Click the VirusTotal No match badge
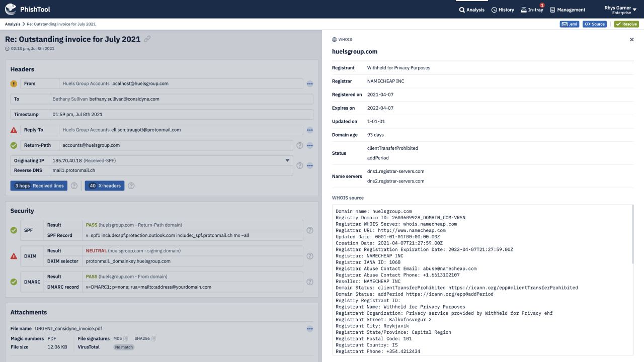 pos(124,347)
